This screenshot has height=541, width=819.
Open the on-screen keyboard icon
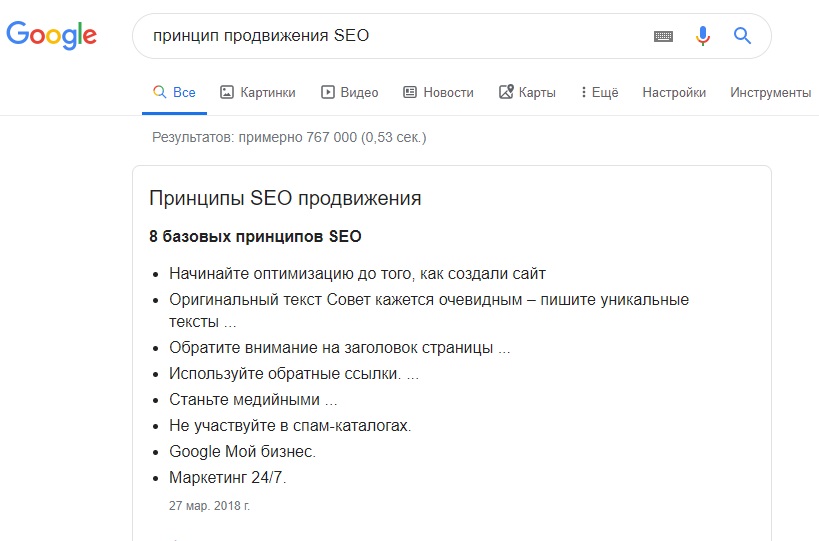[x=663, y=36]
